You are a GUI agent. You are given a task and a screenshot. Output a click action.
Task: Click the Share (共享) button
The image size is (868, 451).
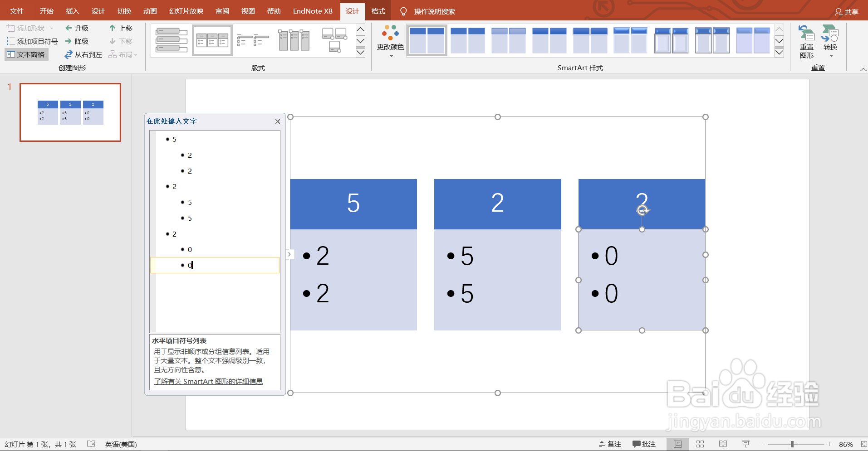[847, 12]
